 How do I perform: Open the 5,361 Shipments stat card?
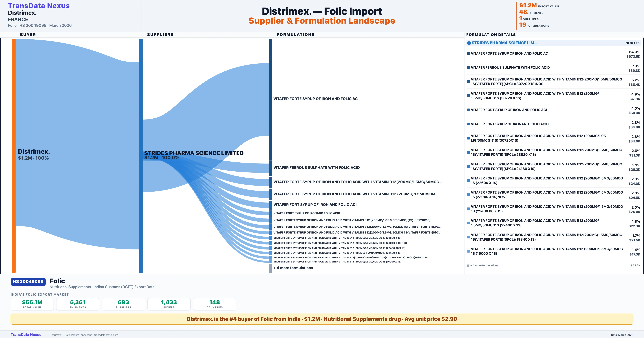point(78,304)
